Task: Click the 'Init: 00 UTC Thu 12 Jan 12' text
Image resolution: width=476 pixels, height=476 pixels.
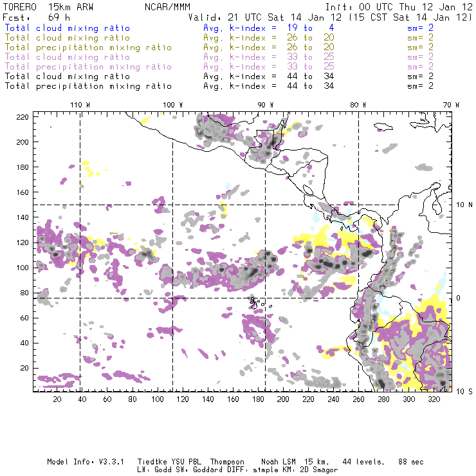Action: pos(399,7)
